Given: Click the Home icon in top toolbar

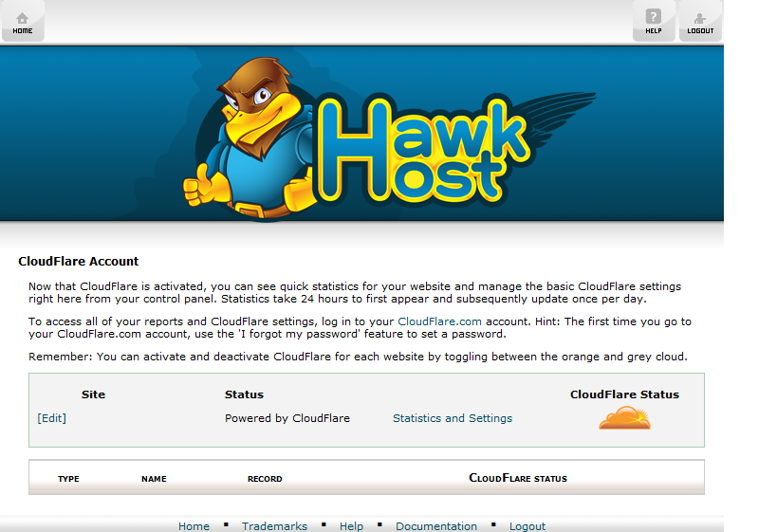Looking at the screenshot, I should 23,20.
